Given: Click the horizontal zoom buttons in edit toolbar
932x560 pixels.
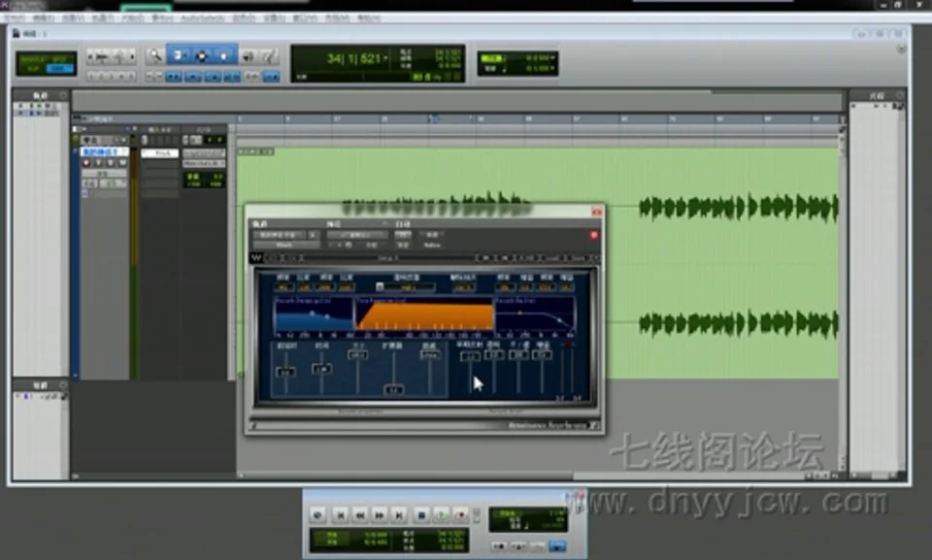Looking at the screenshot, I should [x=111, y=56].
